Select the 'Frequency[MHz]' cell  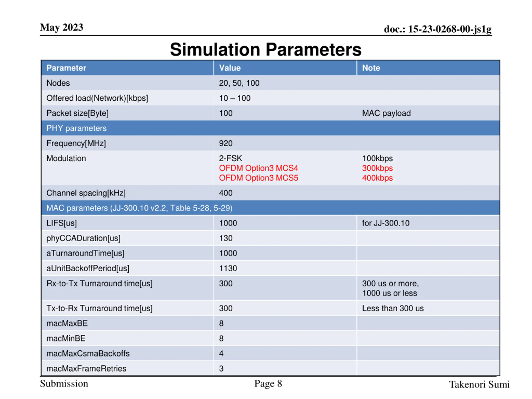(127, 143)
